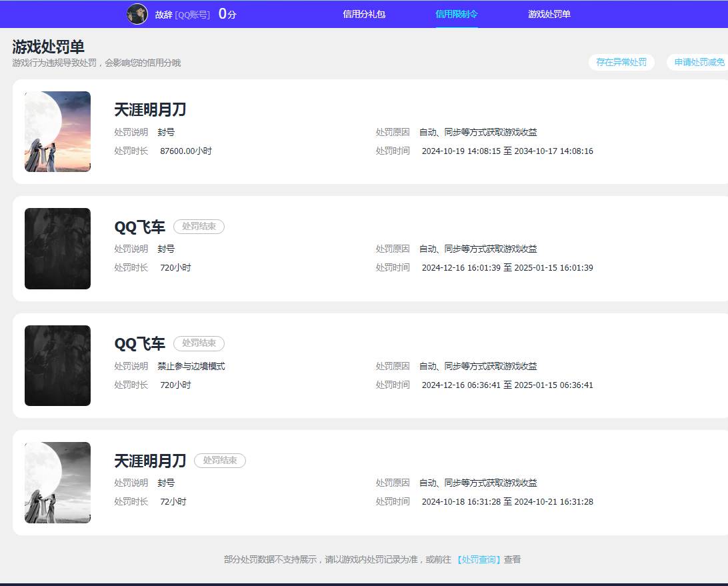The height and width of the screenshot is (586, 728).
Task: Click the cover image of the QQ飞车 封号 record
Action: tap(57, 249)
